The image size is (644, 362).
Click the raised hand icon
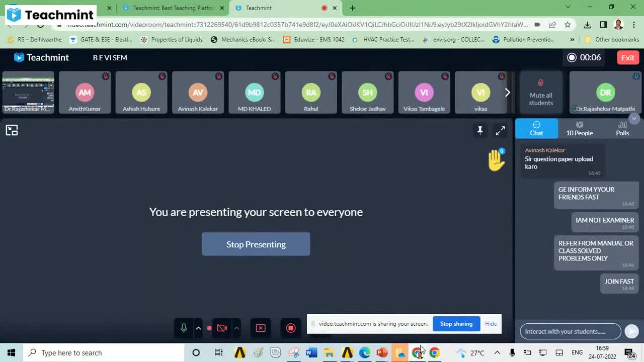[496, 159]
